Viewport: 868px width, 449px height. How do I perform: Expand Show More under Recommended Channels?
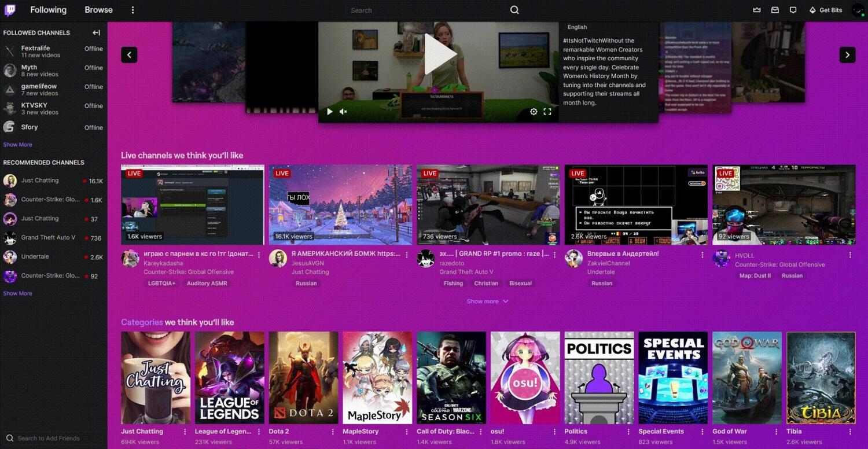coord(17,293)
